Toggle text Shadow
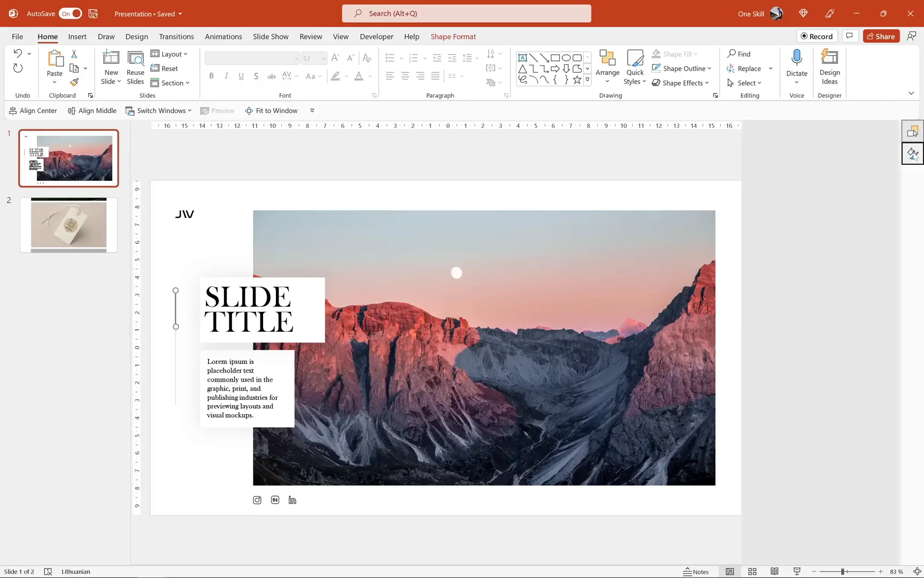Image resolution: width=924 pixels, height=578 pixels. click(x=256, y=76)
